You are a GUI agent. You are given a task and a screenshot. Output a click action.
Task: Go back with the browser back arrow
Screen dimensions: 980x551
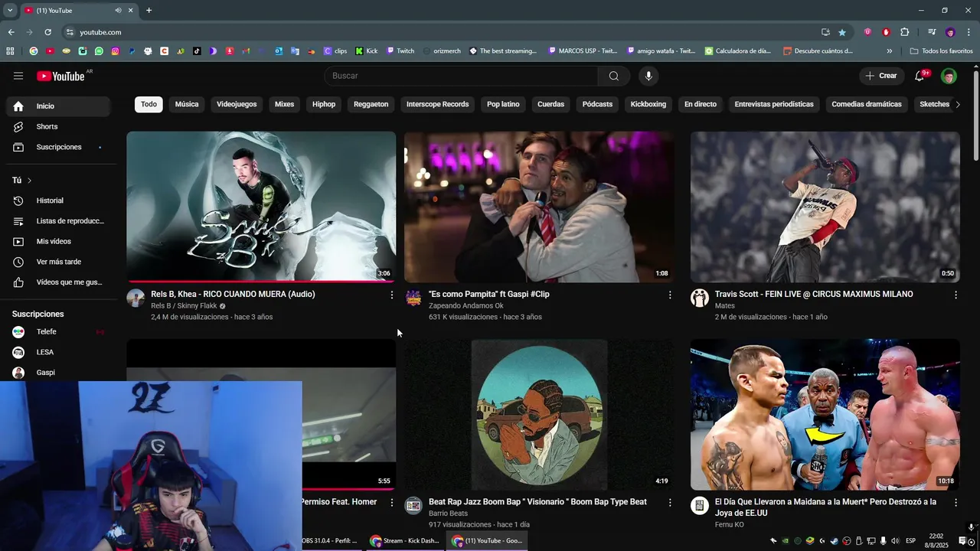click(x=11, y=32)
